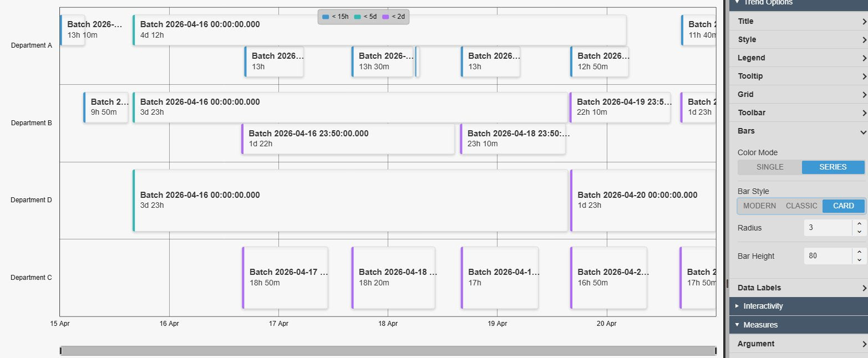The height and width of the screenshot is (358, 868).
Task: Click the Department B axis label
Action: [32, 123]
